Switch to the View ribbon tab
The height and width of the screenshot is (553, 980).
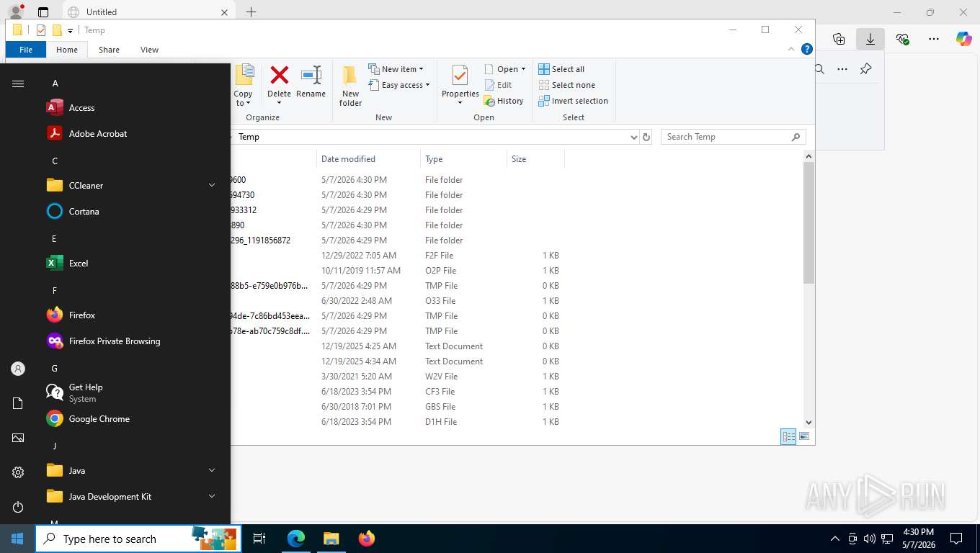click(149, 50)
